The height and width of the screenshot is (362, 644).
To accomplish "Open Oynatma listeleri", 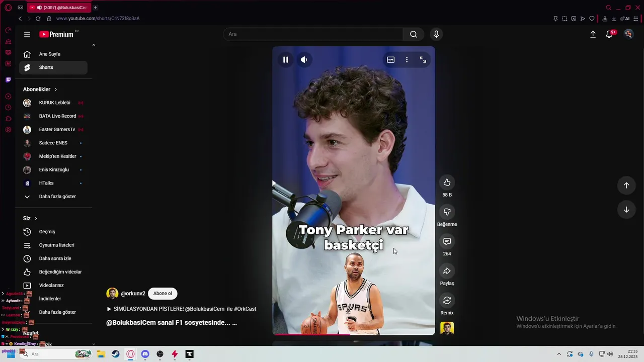I will [x=53, y=245].
